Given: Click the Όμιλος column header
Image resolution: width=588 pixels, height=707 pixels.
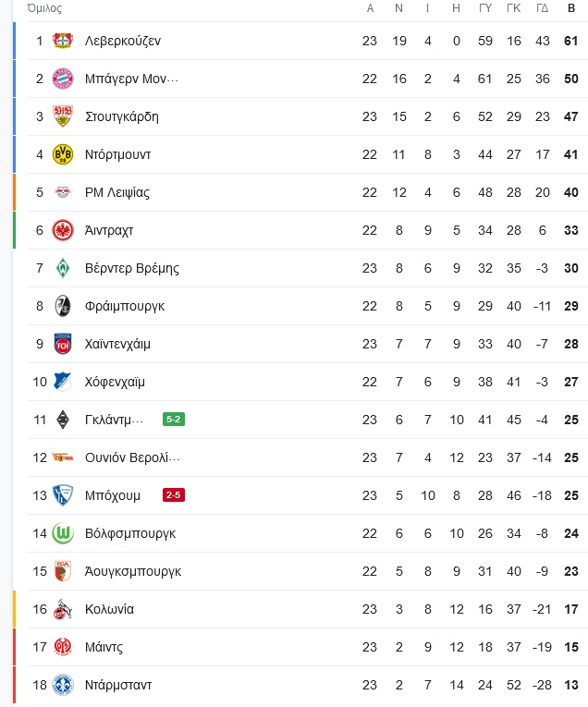Looking at the screenshot, I should coord(39,8).
